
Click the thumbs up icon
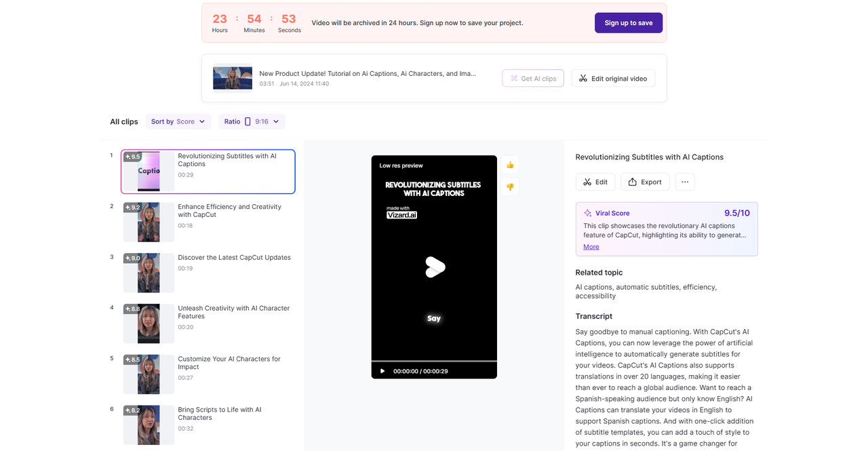click(x=510, y=165)
